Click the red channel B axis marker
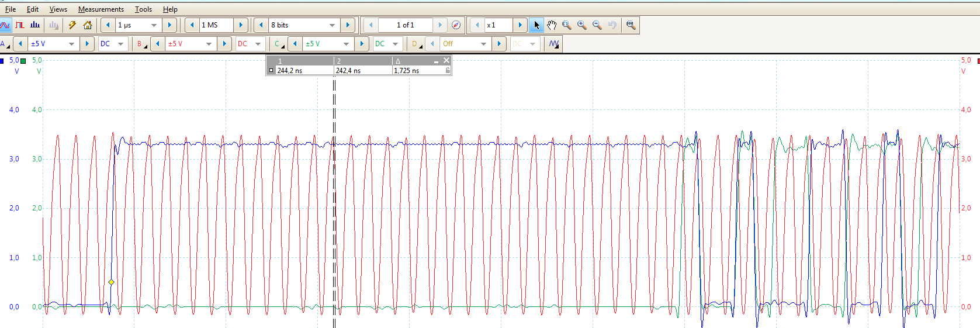980x328 pixels. [x=978, y=61]
